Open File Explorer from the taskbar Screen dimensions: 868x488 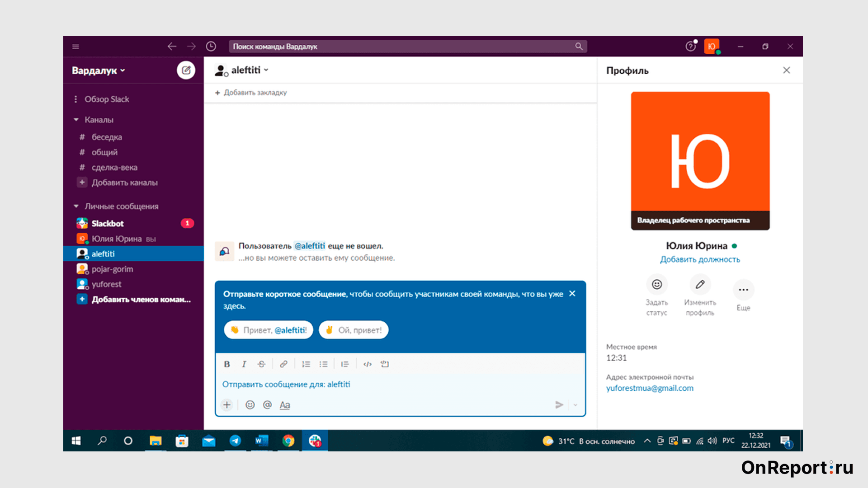(156, 441)
